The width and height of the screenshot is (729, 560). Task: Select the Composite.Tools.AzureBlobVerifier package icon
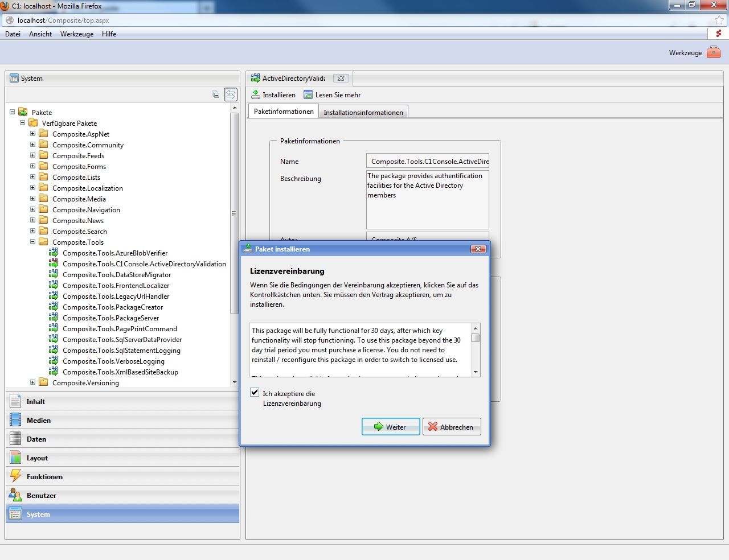pyautogui.click(x=54, y=253)
